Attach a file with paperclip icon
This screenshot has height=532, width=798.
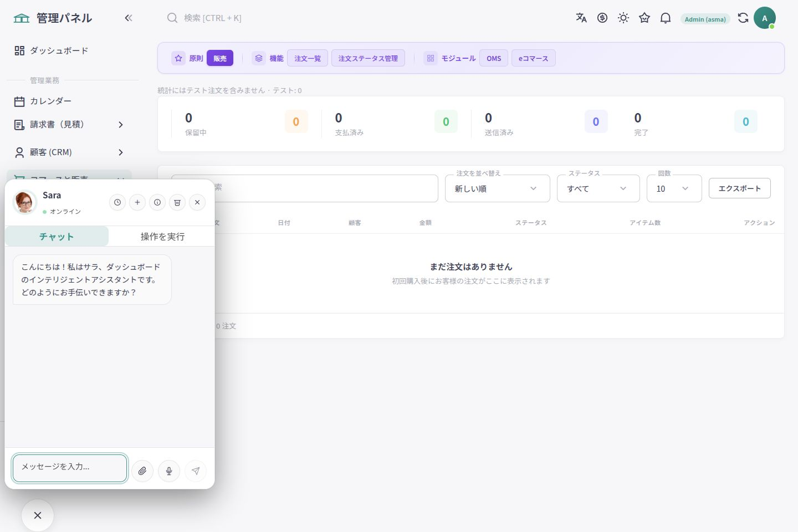click(x=142, y=471)
